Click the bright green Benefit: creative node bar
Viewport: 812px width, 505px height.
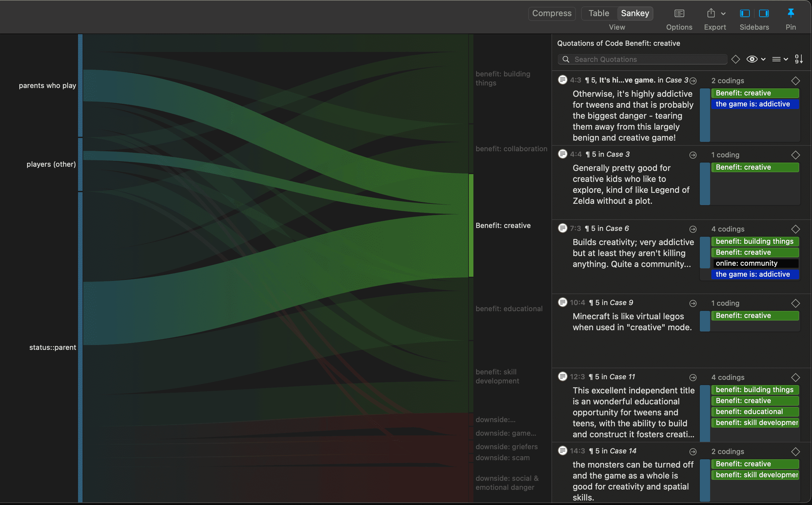471,225
